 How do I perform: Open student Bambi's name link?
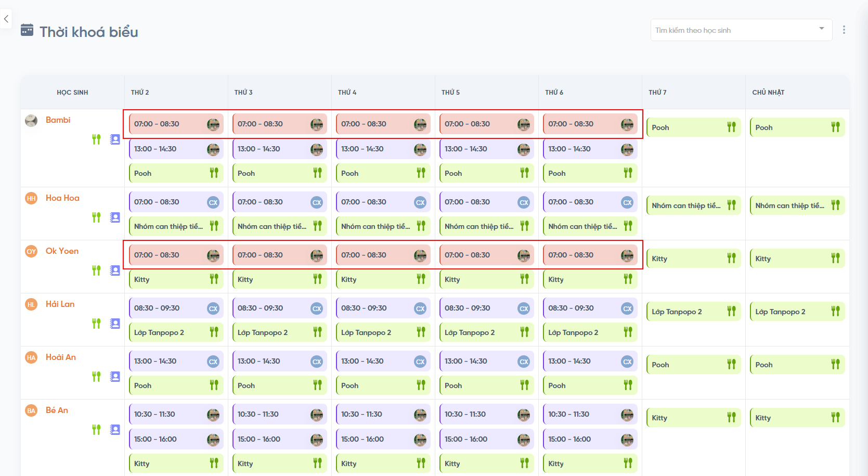(x=58, y=120)
